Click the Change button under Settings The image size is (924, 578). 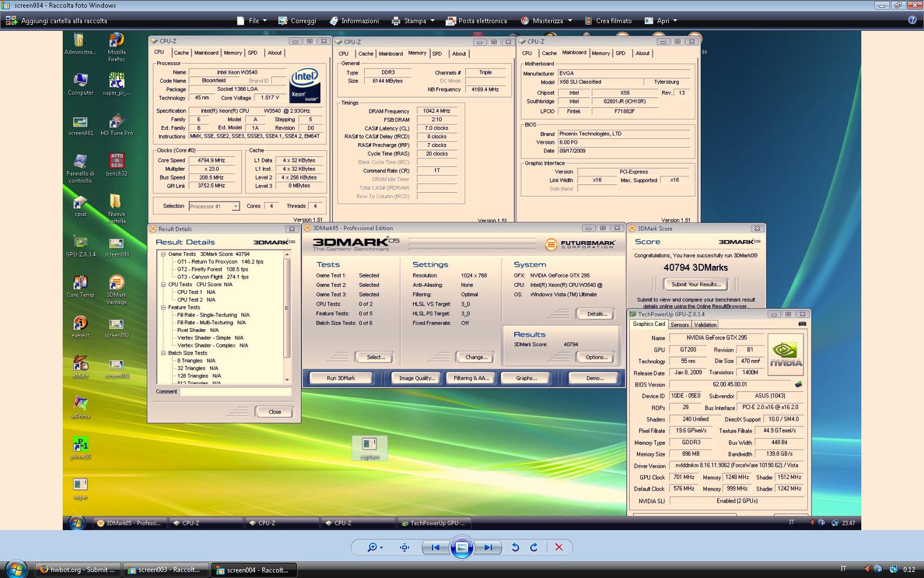pos(476,357)
